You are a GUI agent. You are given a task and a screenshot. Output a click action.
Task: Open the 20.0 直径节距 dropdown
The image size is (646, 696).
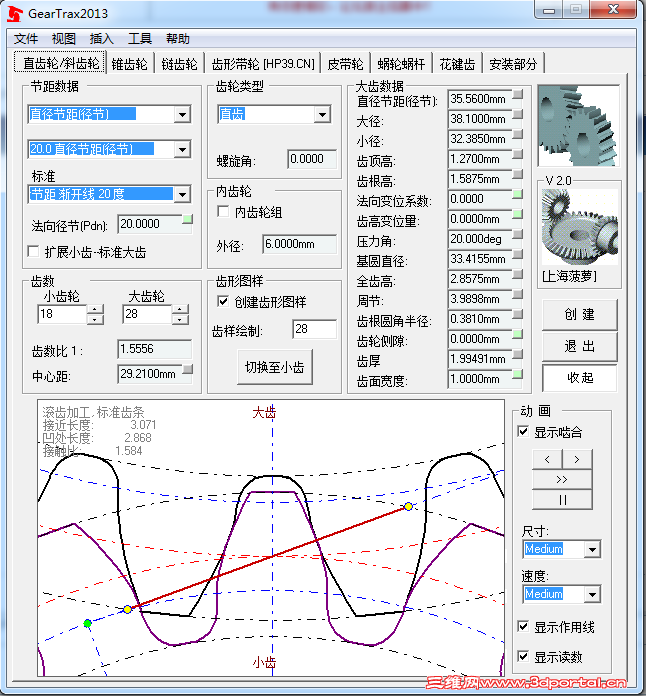[182, 150]
